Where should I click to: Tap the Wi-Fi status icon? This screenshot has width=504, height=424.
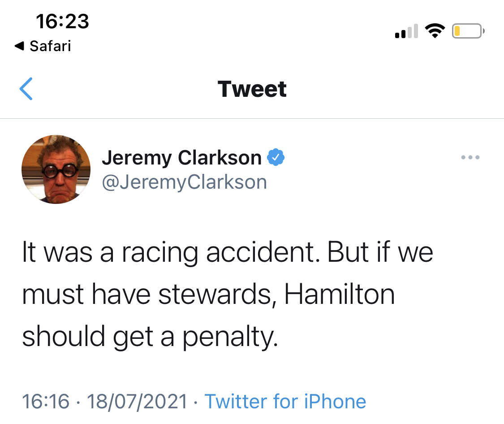click(x=435, y=31)
